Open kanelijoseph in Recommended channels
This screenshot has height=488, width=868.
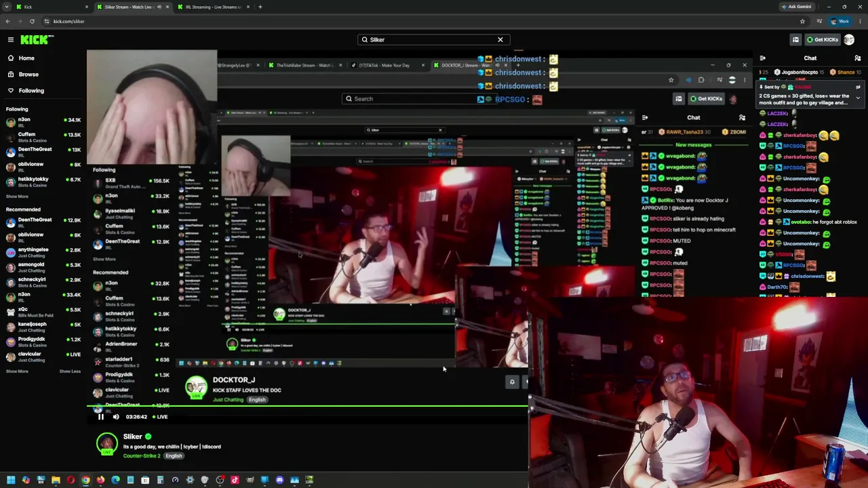[x=43, y=327]
